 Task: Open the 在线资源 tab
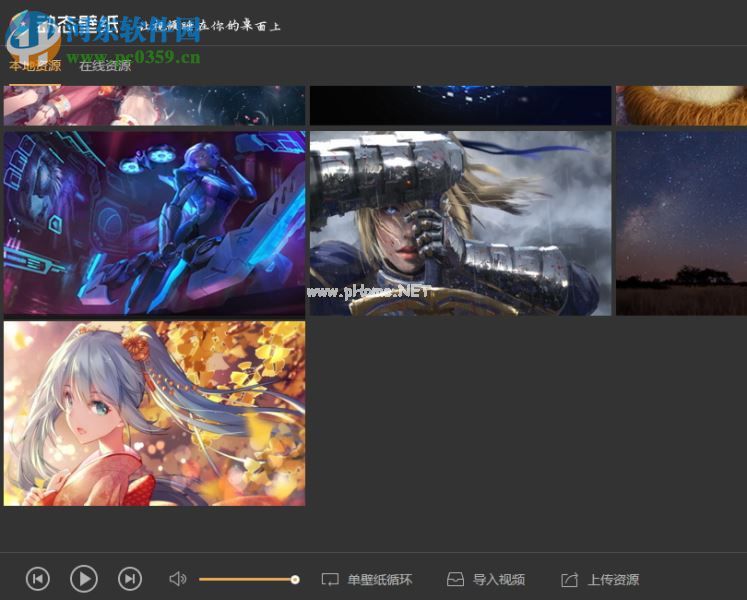coord(105,66)
